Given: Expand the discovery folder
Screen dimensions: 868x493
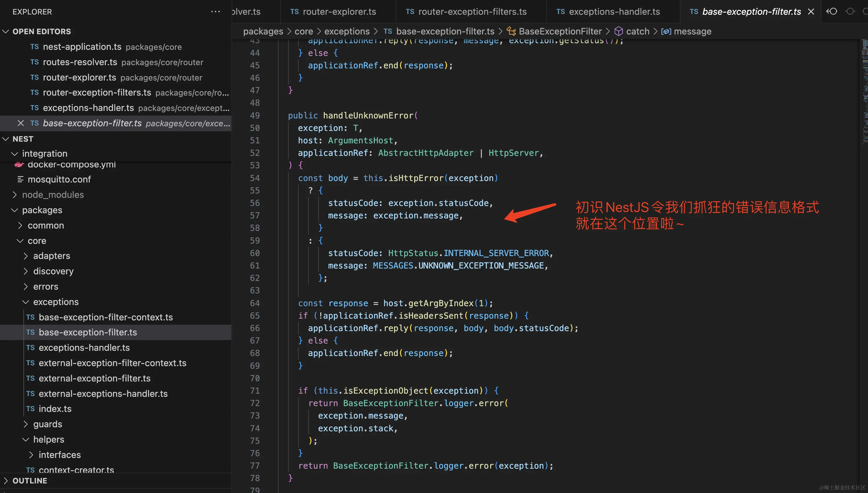Looking at the screenshot, I should pos(26,271).
